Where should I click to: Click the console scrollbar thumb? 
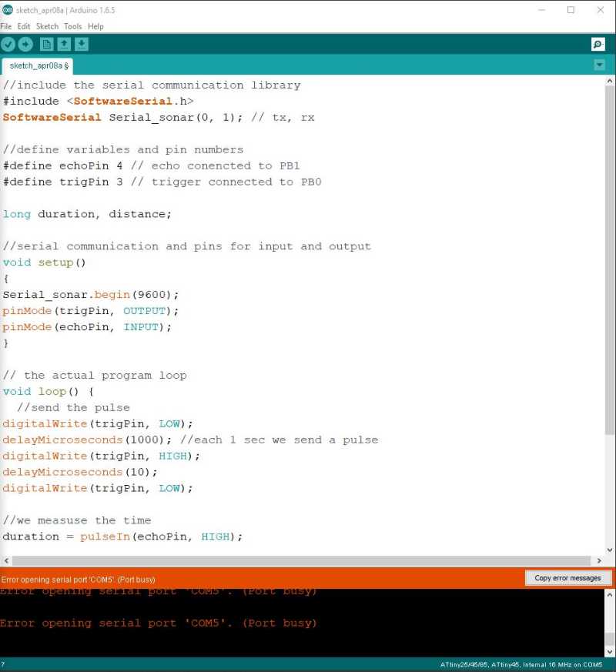coord(610,638)
